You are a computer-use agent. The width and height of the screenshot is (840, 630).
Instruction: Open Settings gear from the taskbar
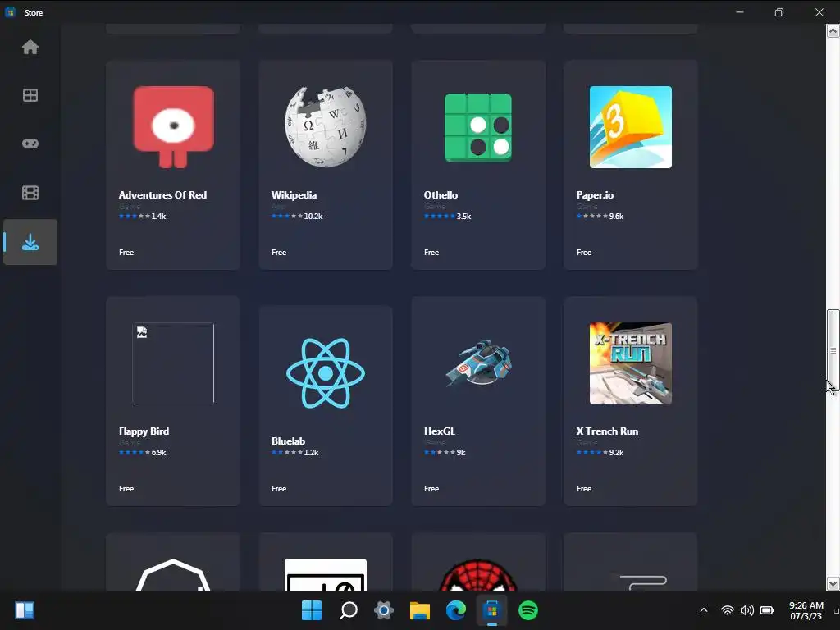tap(384, 610)
